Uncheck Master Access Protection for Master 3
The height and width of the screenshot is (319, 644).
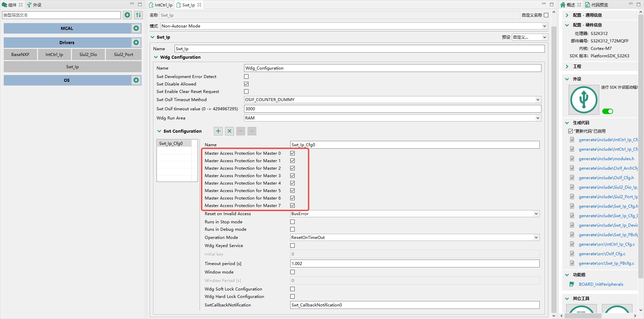pos(292,175)
